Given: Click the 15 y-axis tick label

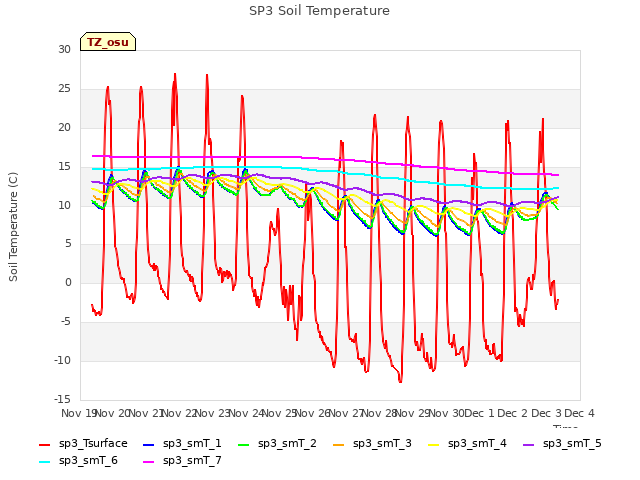Looking at the screenshot, I should pyautogui.click(x=64, y=167).
